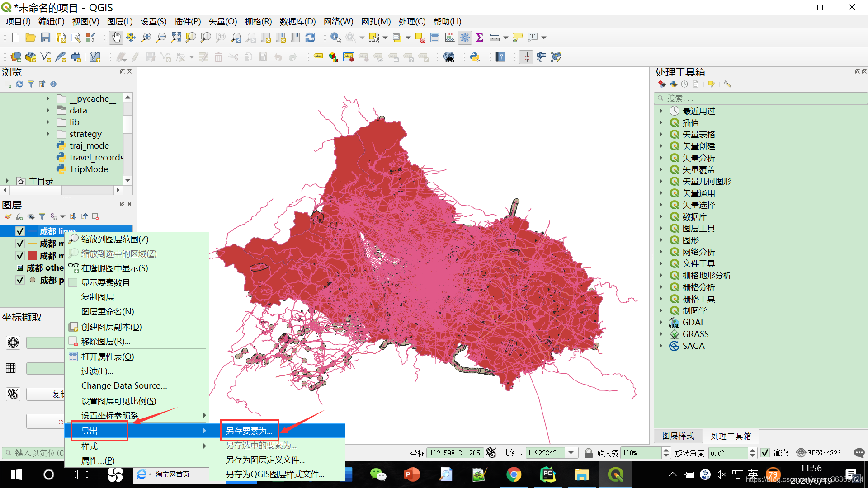Click the Save Project floppy icon
Image resolution: width=868 pixels, height=488 pixels.
click(x=46, y=38)
